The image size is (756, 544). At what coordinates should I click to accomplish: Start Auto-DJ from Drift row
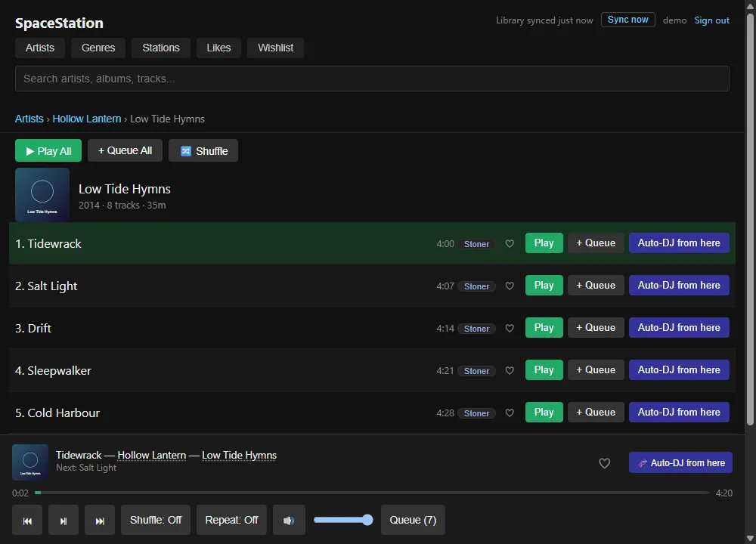[x=679, y=328]
